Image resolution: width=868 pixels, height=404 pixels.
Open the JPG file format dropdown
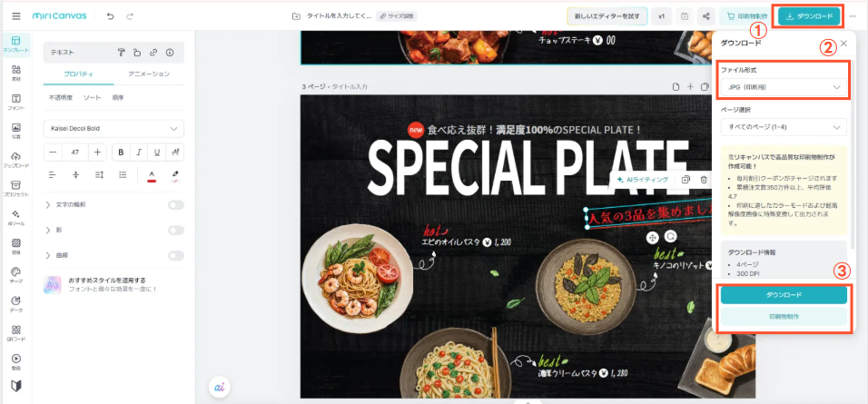pyautogui.click(x=784, y=87)
